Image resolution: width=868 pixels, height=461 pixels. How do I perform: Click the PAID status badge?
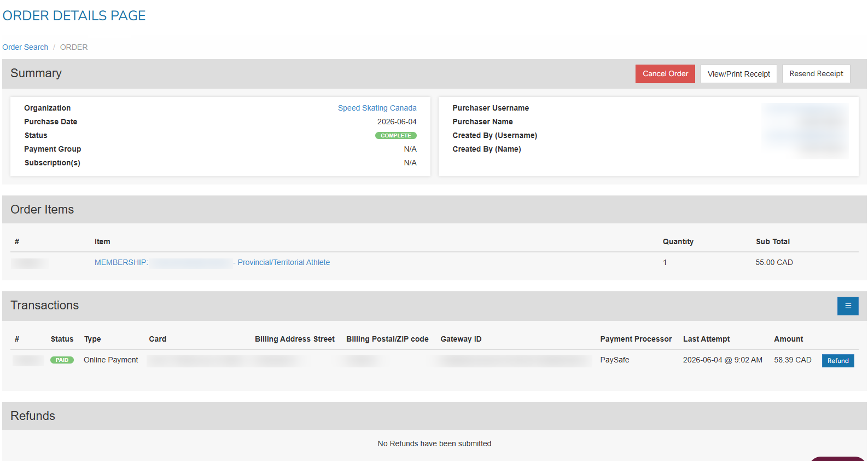coord(62,360)
